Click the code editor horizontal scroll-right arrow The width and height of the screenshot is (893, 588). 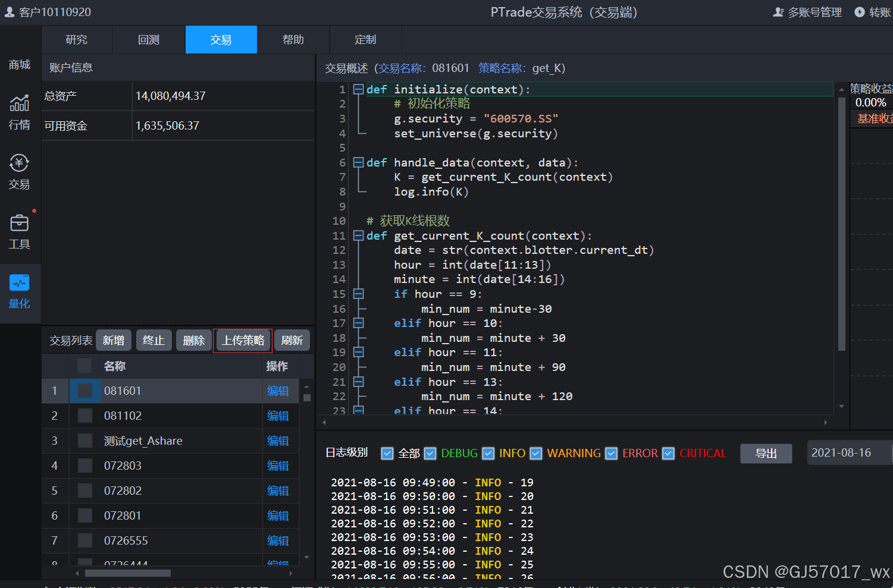826,423
